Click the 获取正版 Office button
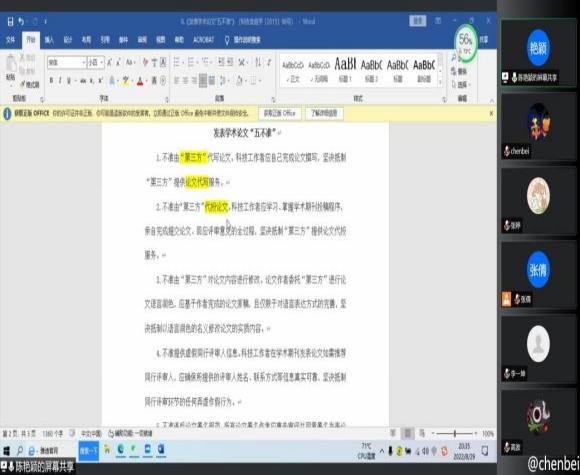580x475 pixels. point(279,114)
